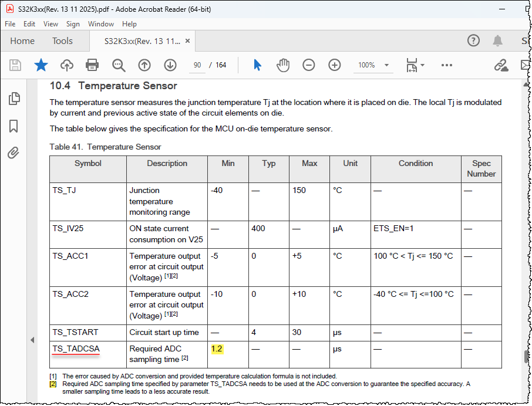Click the page number field showing 90
Screen dimensions: 532x406
tap(196, 65)
